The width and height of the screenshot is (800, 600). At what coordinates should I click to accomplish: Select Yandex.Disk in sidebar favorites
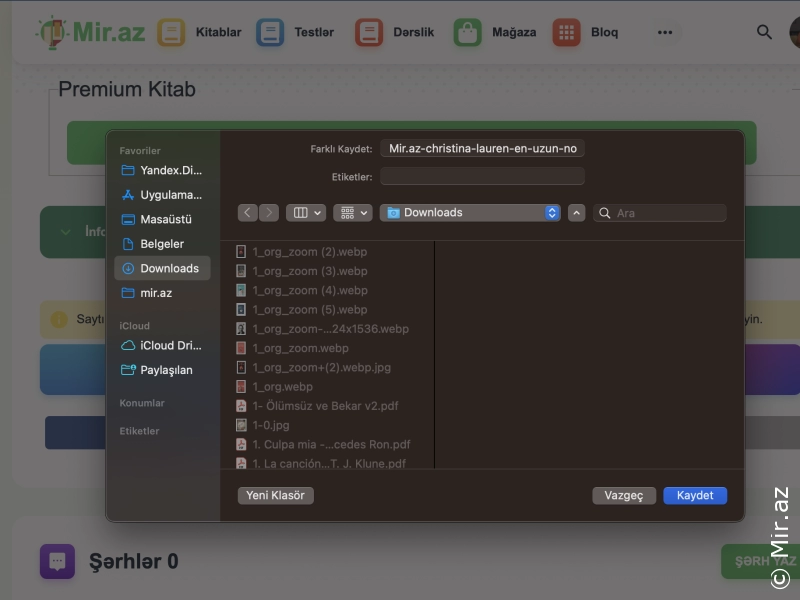click(170, 170)
